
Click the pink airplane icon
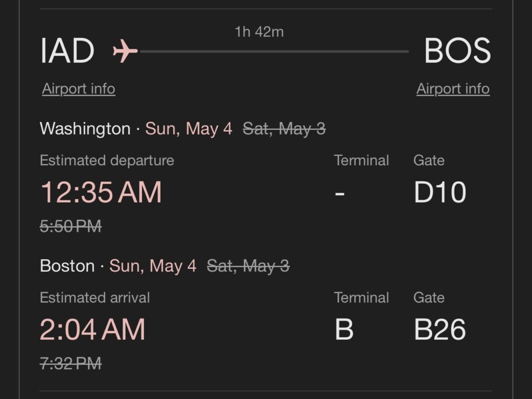click(x=125, y=51)
